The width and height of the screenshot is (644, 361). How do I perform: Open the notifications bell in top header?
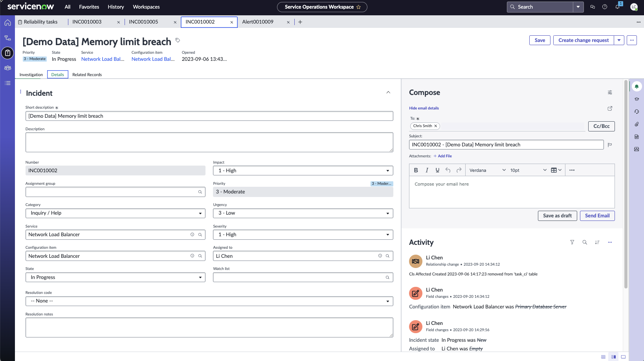(x=617, y=7)
